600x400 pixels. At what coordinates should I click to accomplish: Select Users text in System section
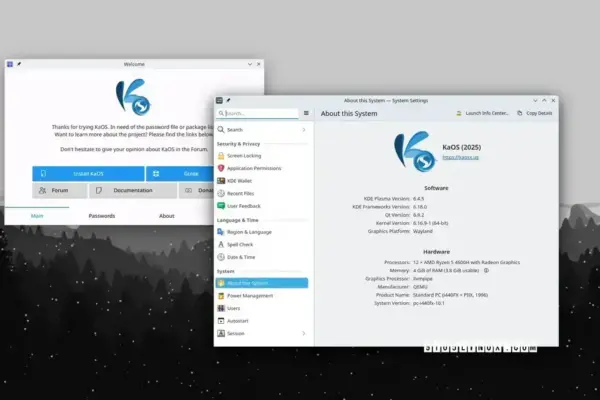click(233, 308)
